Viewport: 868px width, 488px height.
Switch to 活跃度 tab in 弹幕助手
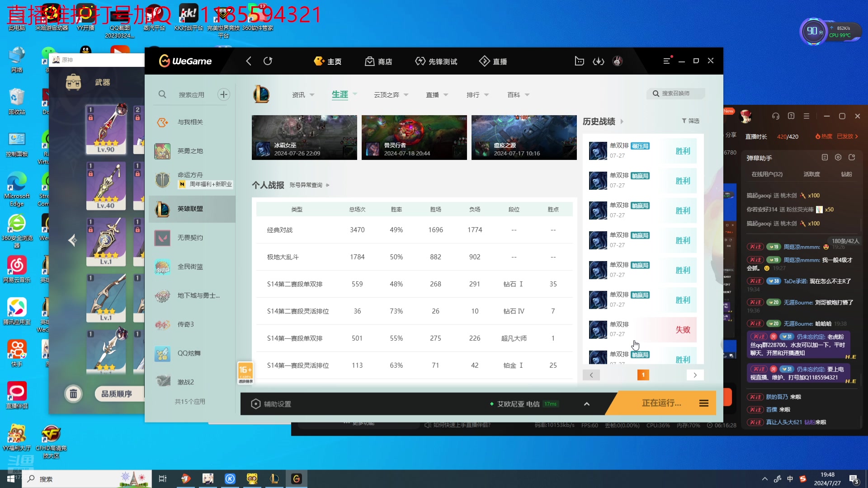(811, 174)
